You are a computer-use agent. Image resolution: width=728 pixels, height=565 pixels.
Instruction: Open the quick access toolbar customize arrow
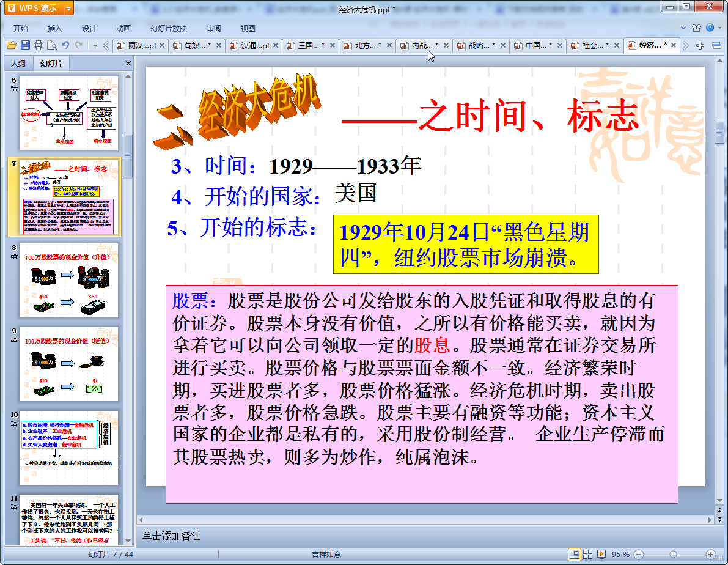click(x=95, y=45)
